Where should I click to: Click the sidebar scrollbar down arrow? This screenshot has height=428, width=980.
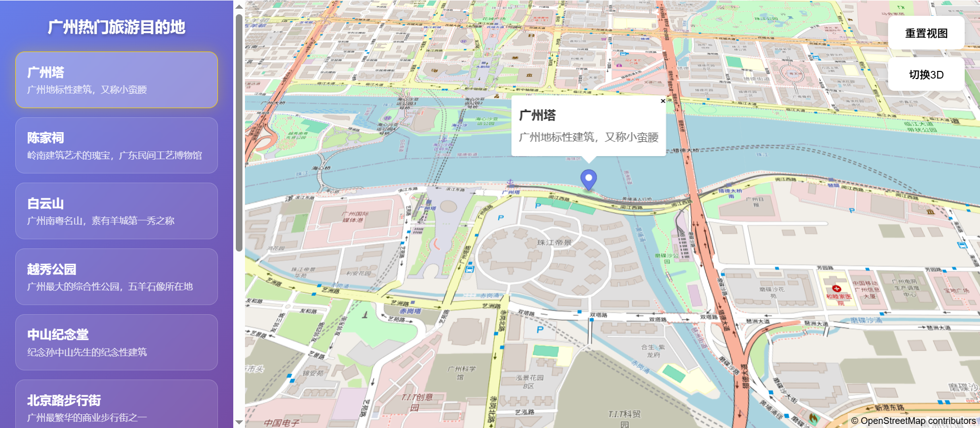[239, 422]
